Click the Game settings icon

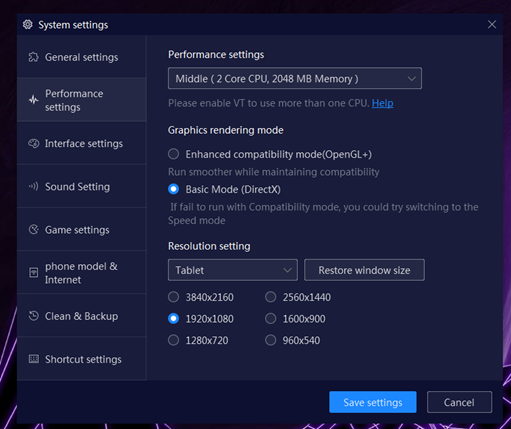tap(33, 230)
